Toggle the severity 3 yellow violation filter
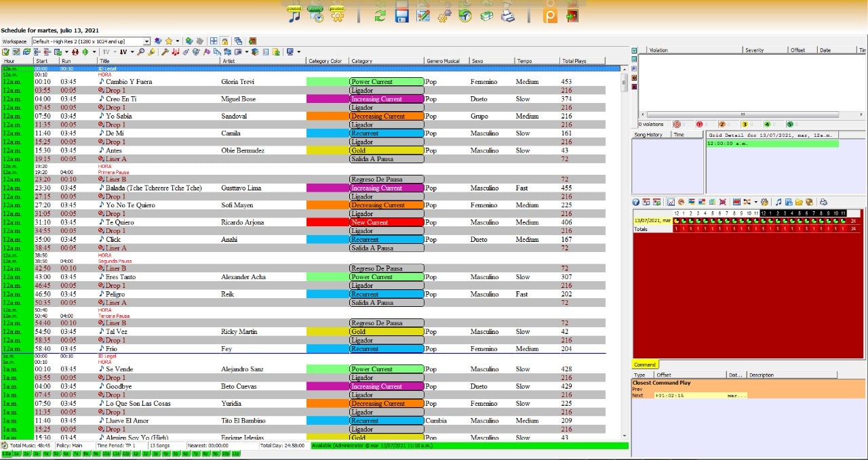This screenshot has height=460, width=868. coord(745,124)
